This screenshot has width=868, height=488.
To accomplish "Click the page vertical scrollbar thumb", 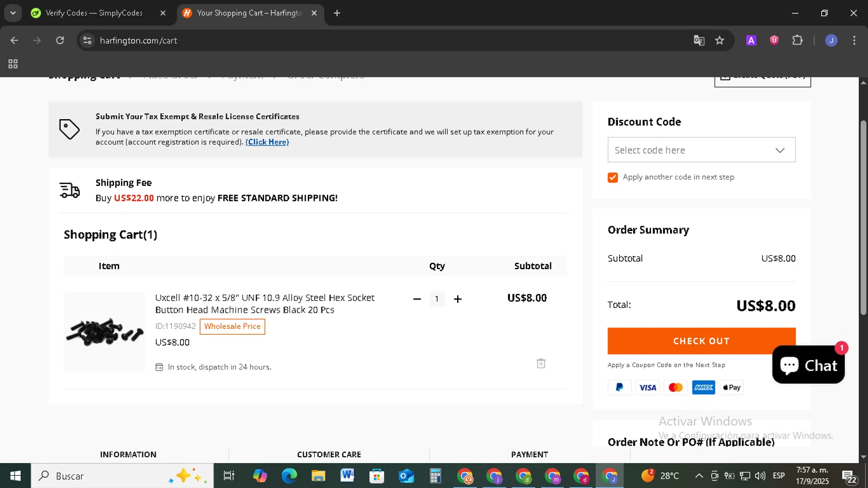I will coord(863,218).
